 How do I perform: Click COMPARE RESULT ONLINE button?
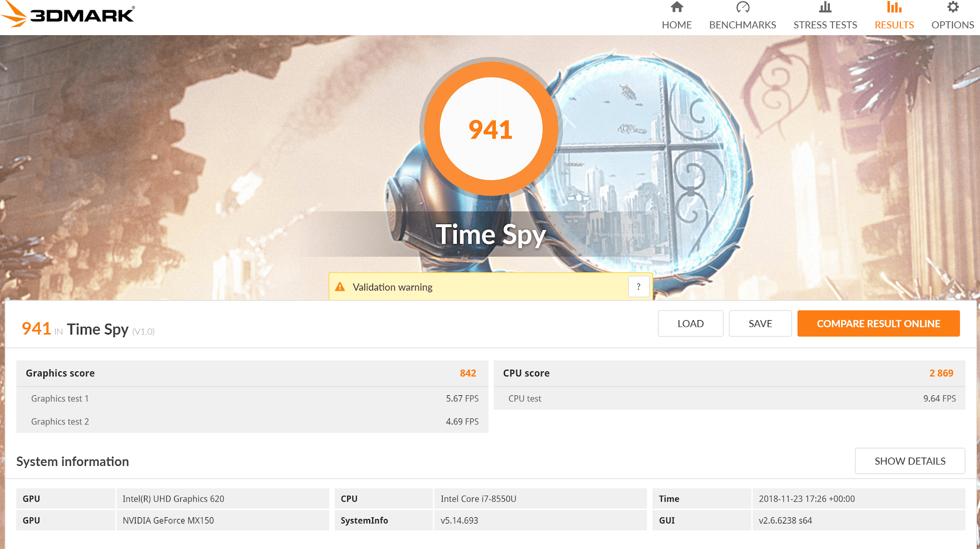coord(878,324)
